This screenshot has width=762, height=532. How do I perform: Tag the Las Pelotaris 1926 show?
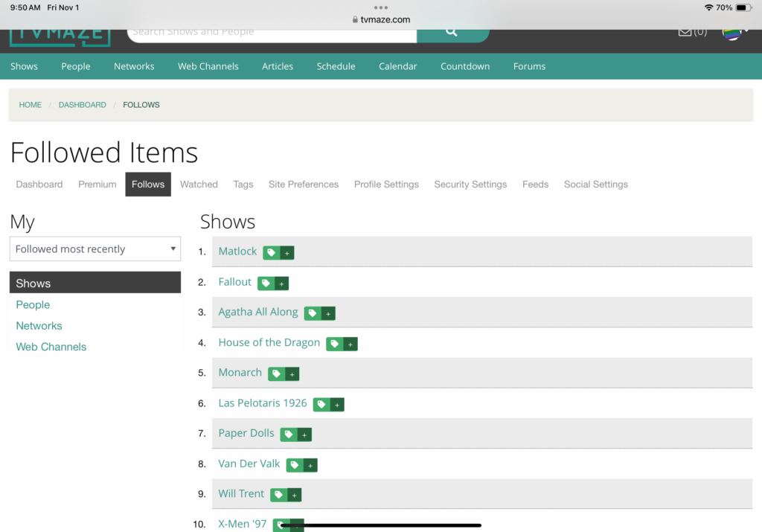tap(321, 404)
